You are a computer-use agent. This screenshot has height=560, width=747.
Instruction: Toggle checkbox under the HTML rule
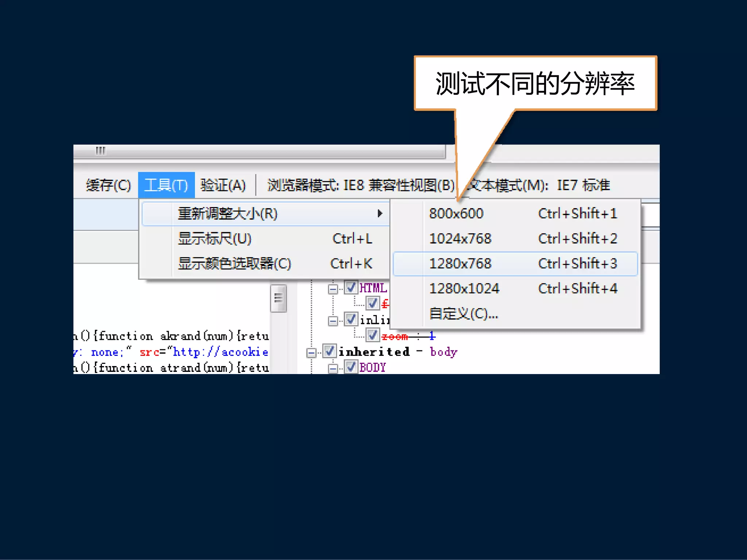372,303
